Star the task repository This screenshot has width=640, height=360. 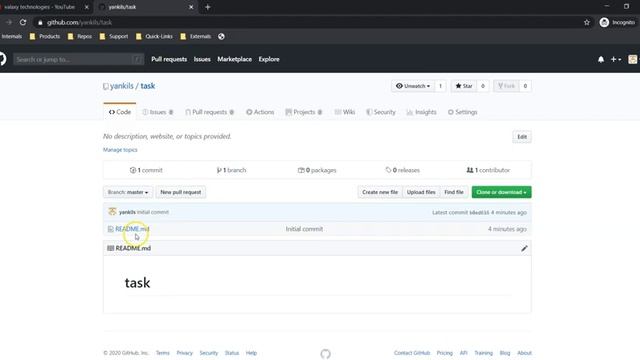pos(464,86)
